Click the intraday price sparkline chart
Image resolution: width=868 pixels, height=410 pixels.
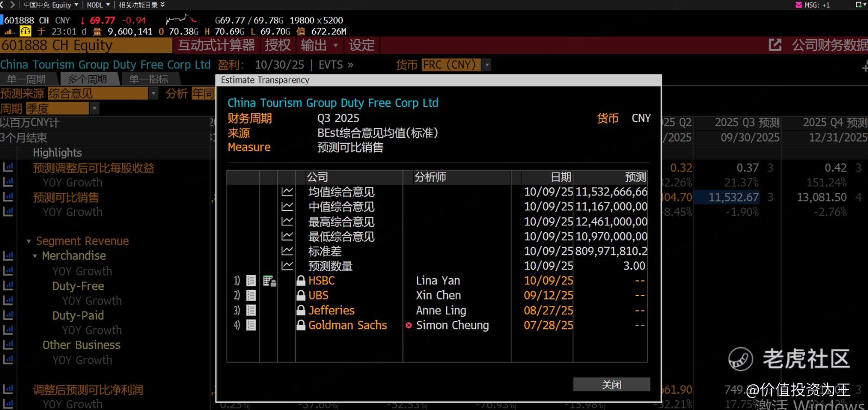pos(181,20)
